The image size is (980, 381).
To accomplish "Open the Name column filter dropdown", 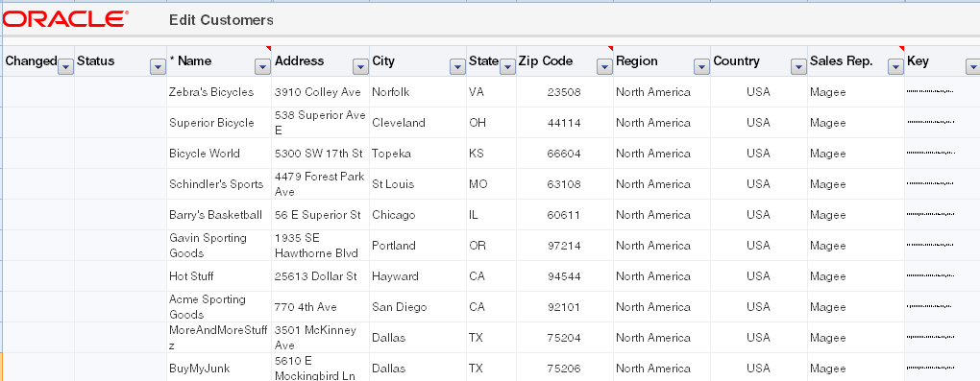I will pos(262,66).
